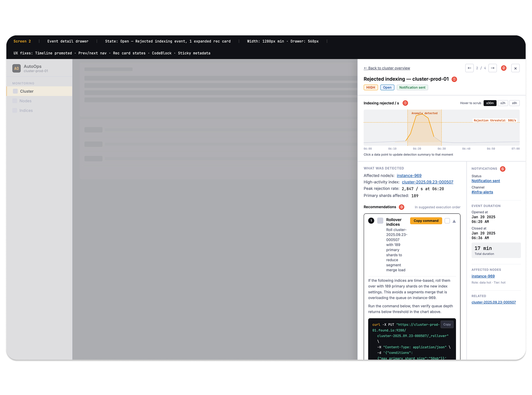Collapse the Rollover indices card
Viewport: 532px width, 395px height.
(454, 221)
